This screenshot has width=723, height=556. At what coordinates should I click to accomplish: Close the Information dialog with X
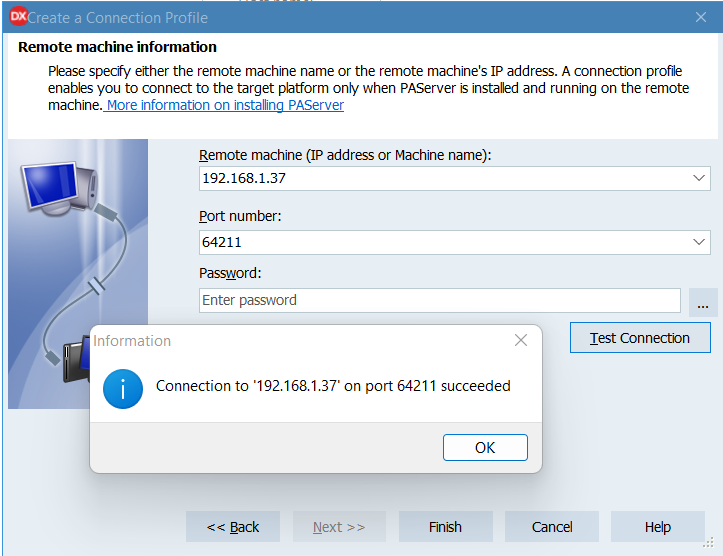tap(521, 340)
